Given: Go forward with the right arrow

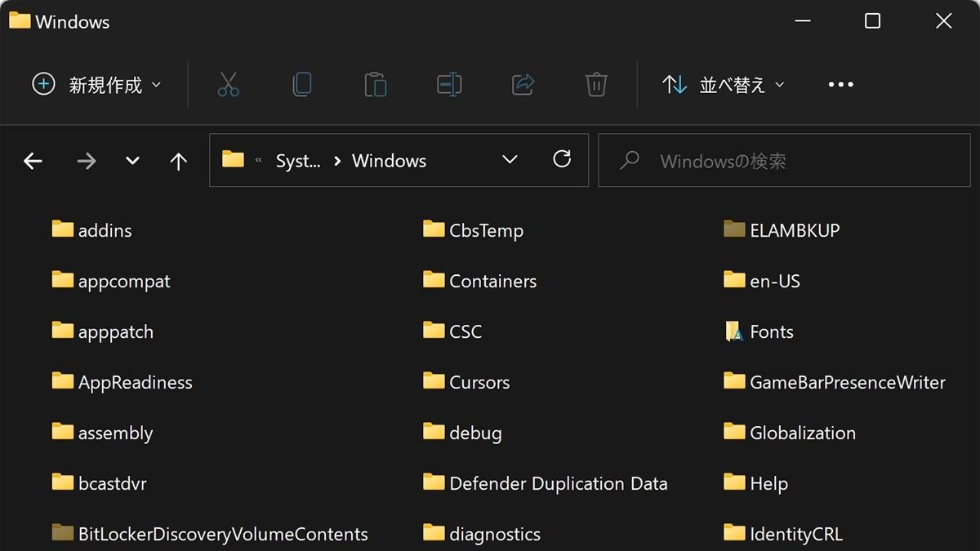Looking at the screenshot, I should (x=86, y=161).
